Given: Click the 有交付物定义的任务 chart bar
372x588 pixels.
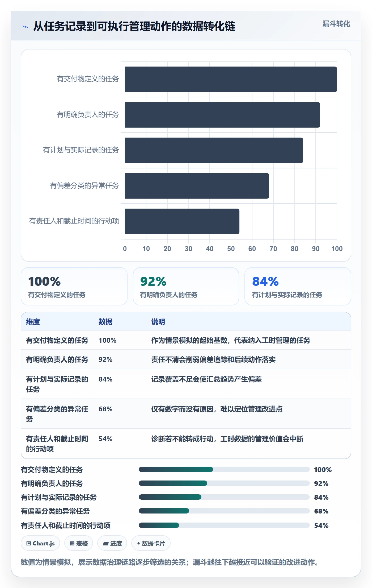Looking at the screenshot, I should [x=231, y=79].
